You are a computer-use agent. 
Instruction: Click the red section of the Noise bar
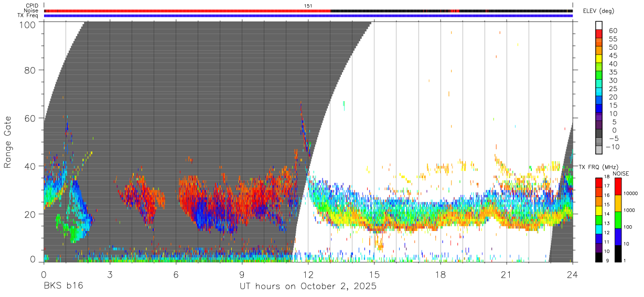[187, 10]
